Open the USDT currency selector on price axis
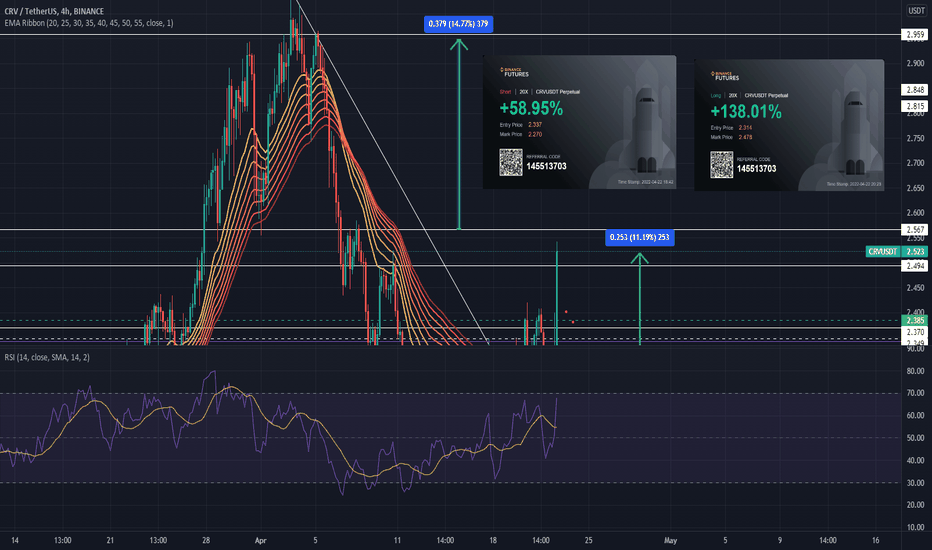The width and height of the screenshot is (932, 550). click(x=916, y=11)
